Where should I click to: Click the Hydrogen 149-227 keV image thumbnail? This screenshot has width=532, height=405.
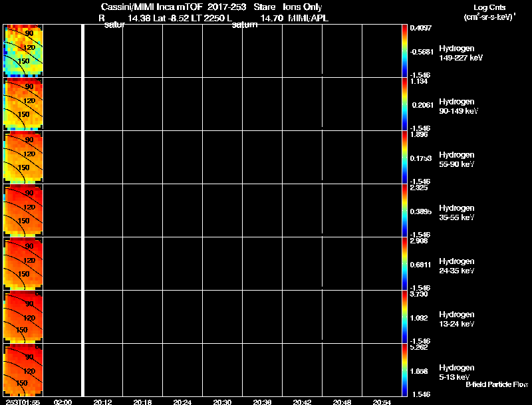pyautogui.click(x=23, y=51)
